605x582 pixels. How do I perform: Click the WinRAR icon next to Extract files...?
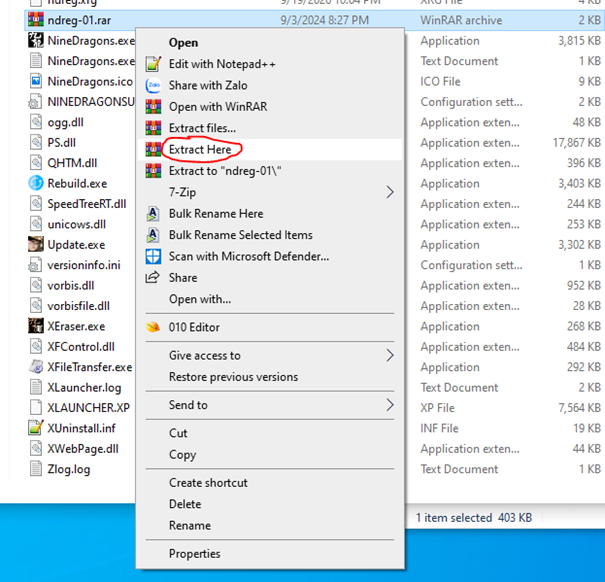(153, 128)
